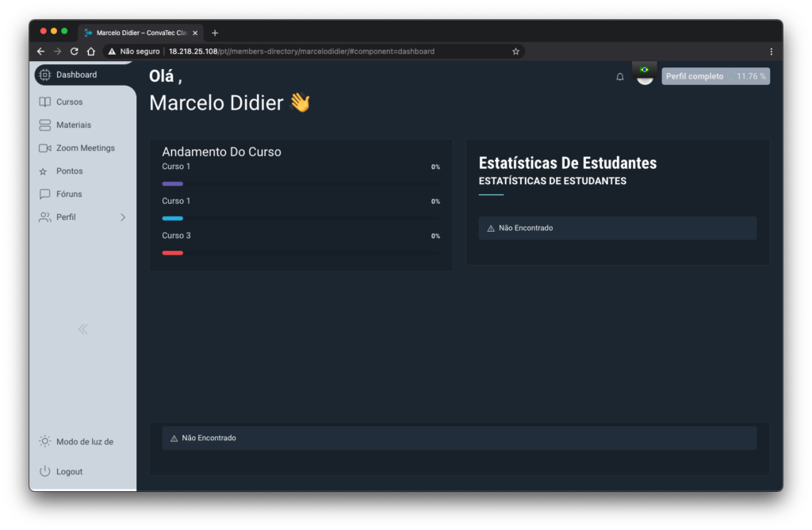The height and width of the screenshot is (530, 812).
Task: Click the Zoom Meetings camera icon
Action: coord(45,148)
